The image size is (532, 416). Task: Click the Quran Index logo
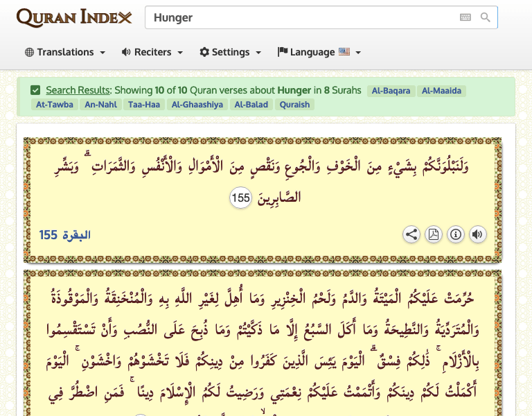[x=74, y=17]
